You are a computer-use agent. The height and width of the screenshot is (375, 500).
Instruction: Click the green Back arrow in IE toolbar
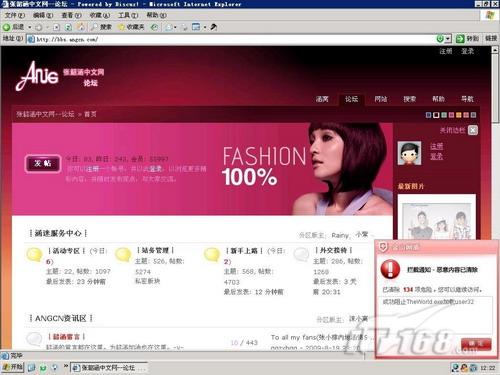point(6,27)
